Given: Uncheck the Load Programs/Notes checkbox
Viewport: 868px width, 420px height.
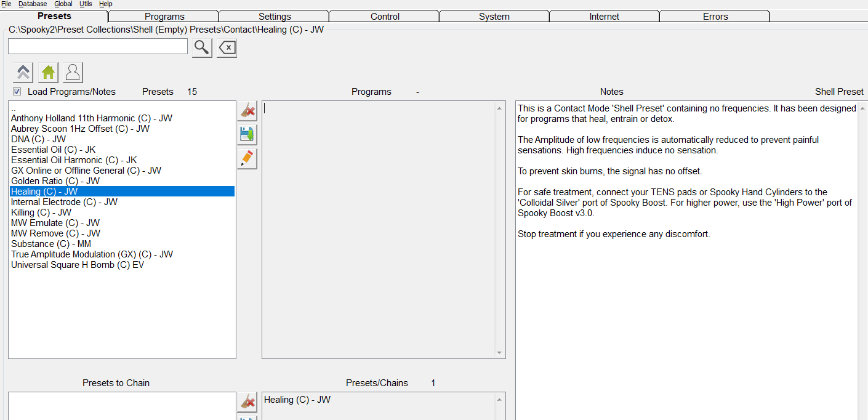Looking at the screenshot, I should tap(17, 92).
